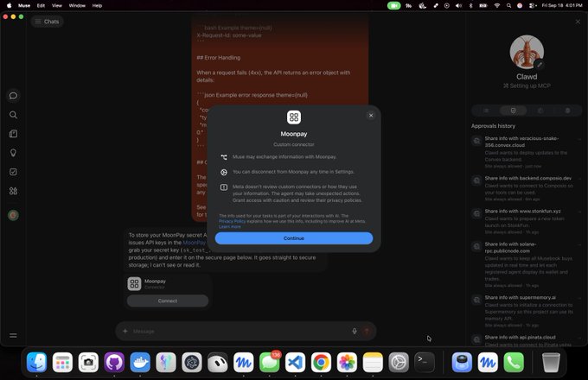588x380 pixels.
Task: Add attachment with the plus icon
Action: (125, 332)
